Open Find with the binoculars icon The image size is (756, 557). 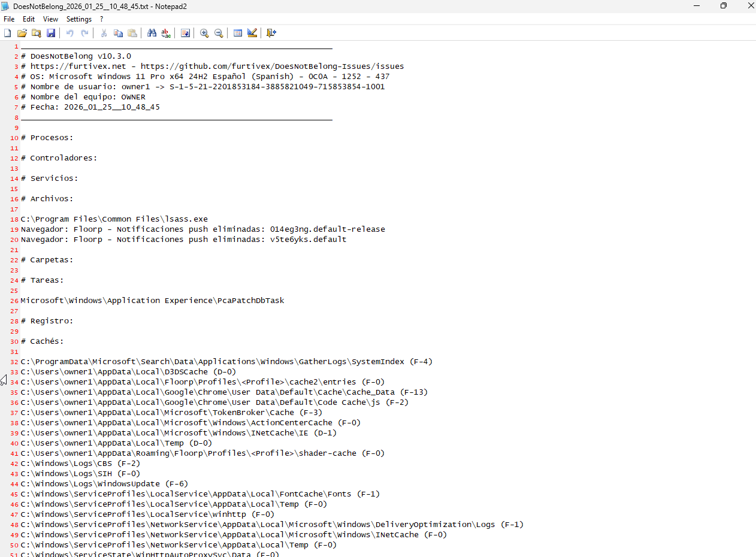coord(152,33)
